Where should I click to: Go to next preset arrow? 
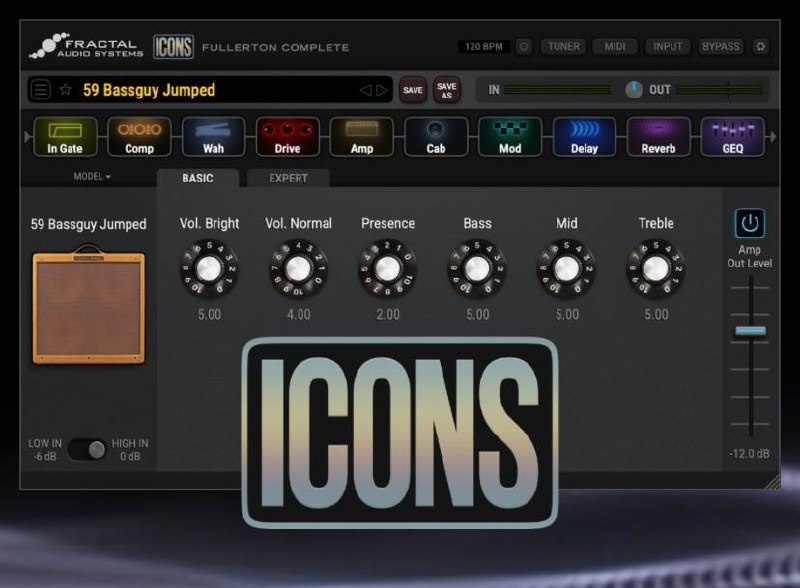click(x=381, y=90)
